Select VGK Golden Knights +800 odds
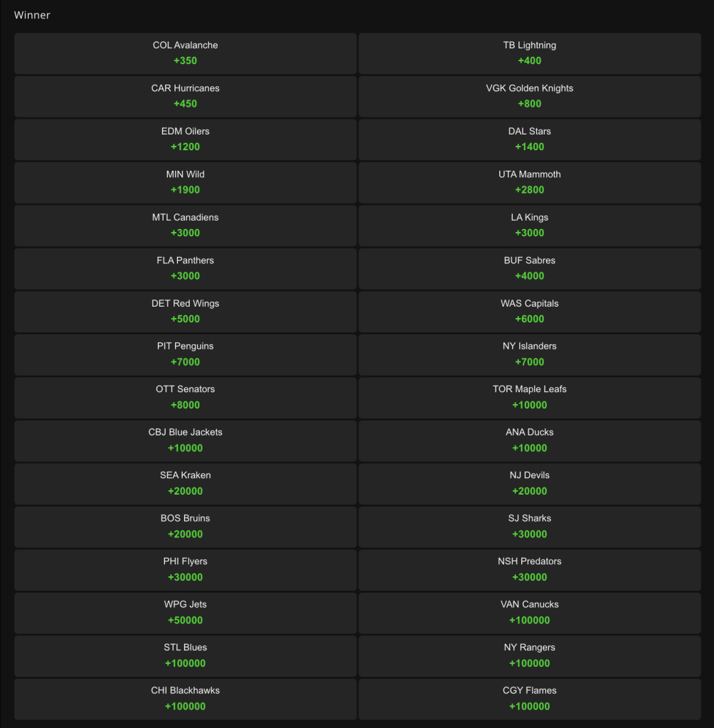The height and width of the screenshot is (728, 714). 529,97
